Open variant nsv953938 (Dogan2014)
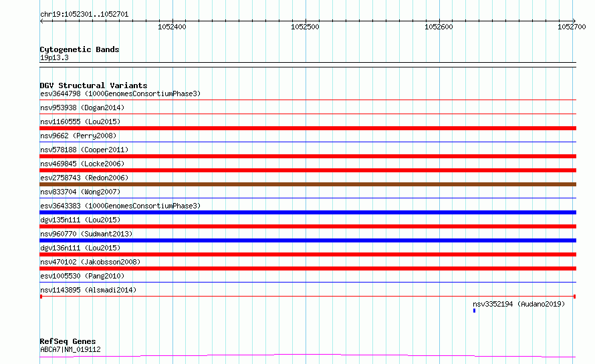Viewport: 595px width, 364px height. (82, 108)
